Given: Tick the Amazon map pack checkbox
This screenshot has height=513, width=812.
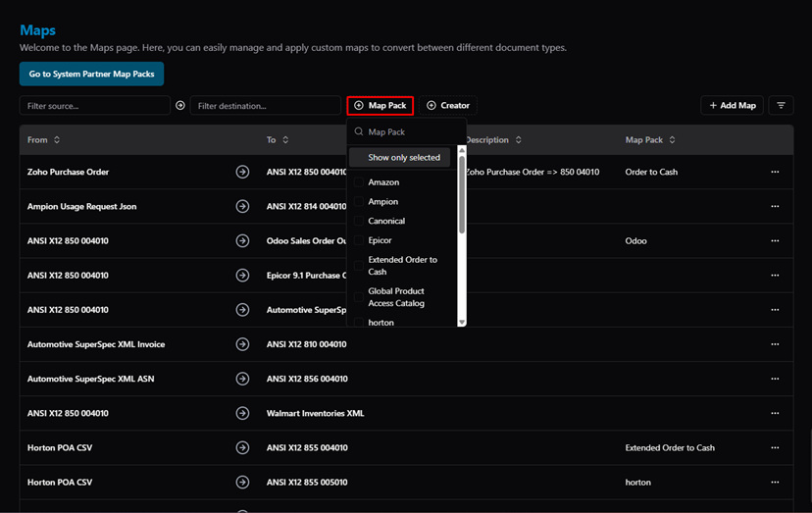Looking at the screenshot, I should click(358, 181).
